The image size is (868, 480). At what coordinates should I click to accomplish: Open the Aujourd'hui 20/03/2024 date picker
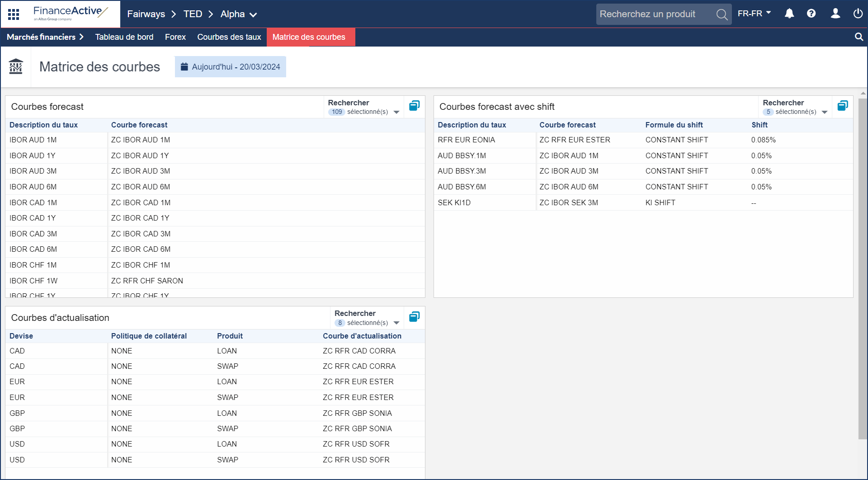click(231, 67)
